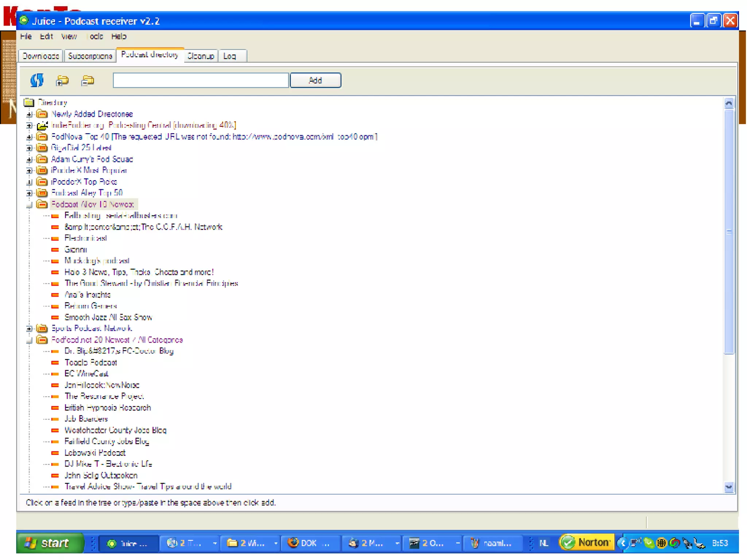Viewport: 747px width, 560px height.
Task: Select the Lebowski Podcast feed entry
Action: 95,453
